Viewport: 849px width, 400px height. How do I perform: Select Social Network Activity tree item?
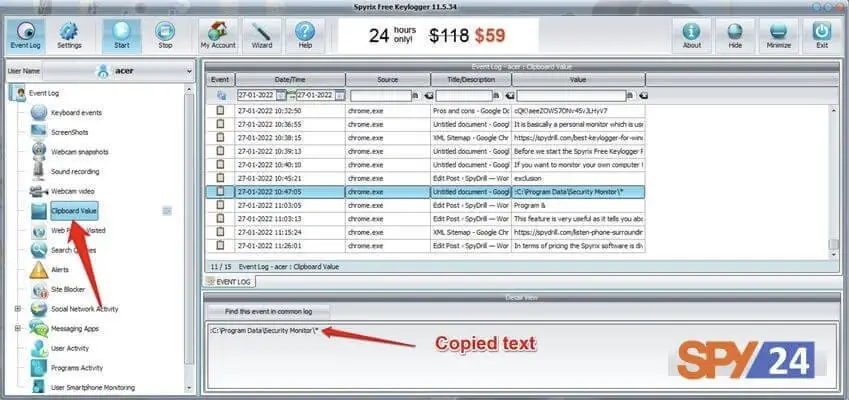tap(84, 309)
